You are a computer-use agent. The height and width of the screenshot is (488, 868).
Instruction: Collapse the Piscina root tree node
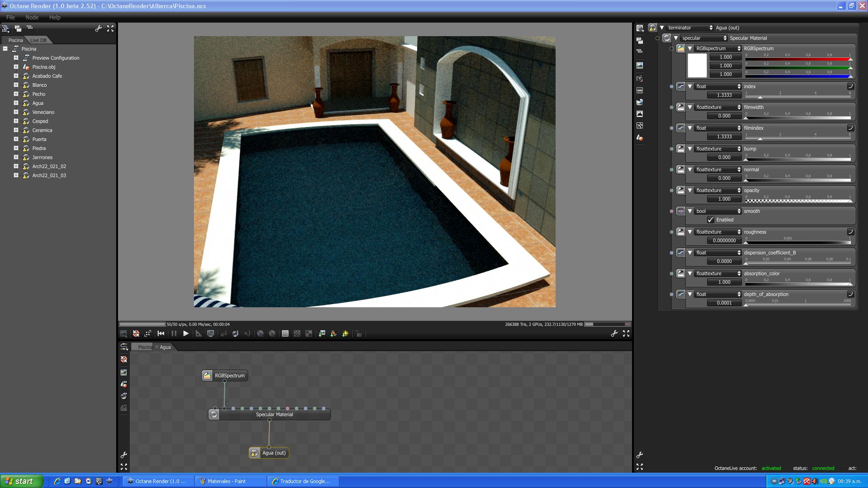tap(5, 49)
